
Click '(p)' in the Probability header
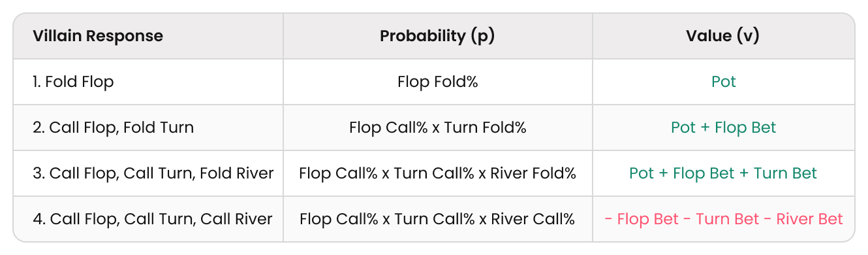pos(482,37)
